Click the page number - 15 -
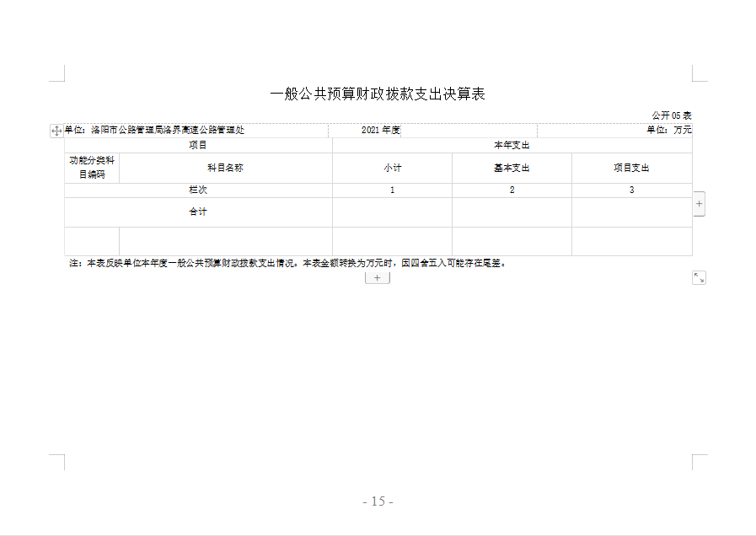Image resolution: width=756 pixels, height=536 pixels. [x=378, y=501]
